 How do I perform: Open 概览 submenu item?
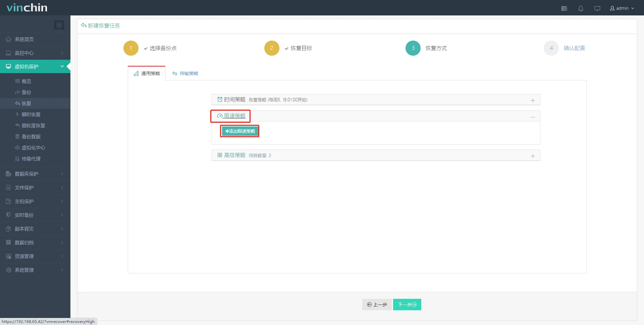click(x=35, y=81)
